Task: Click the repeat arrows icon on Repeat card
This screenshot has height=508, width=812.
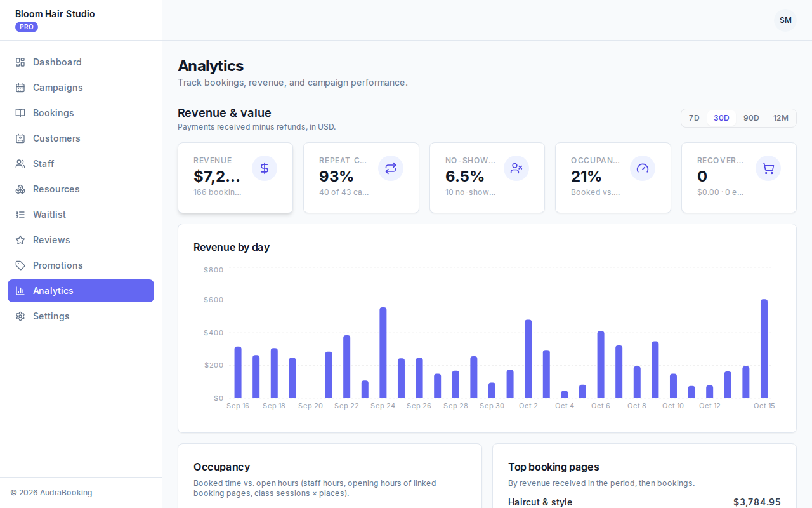Action: point(391,168)
